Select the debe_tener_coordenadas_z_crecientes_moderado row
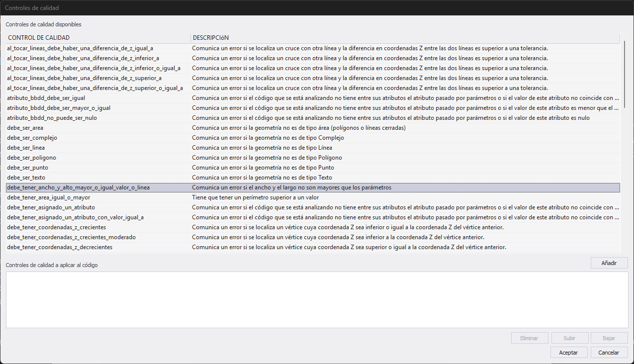The height and width of the screenshot is (364, 634). (313, 237)
